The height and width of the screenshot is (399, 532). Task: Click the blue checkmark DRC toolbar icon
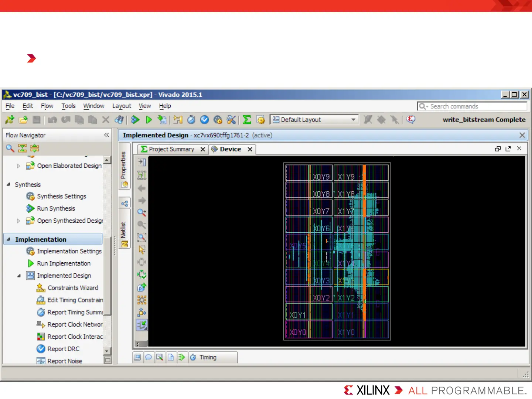(205, 120)
